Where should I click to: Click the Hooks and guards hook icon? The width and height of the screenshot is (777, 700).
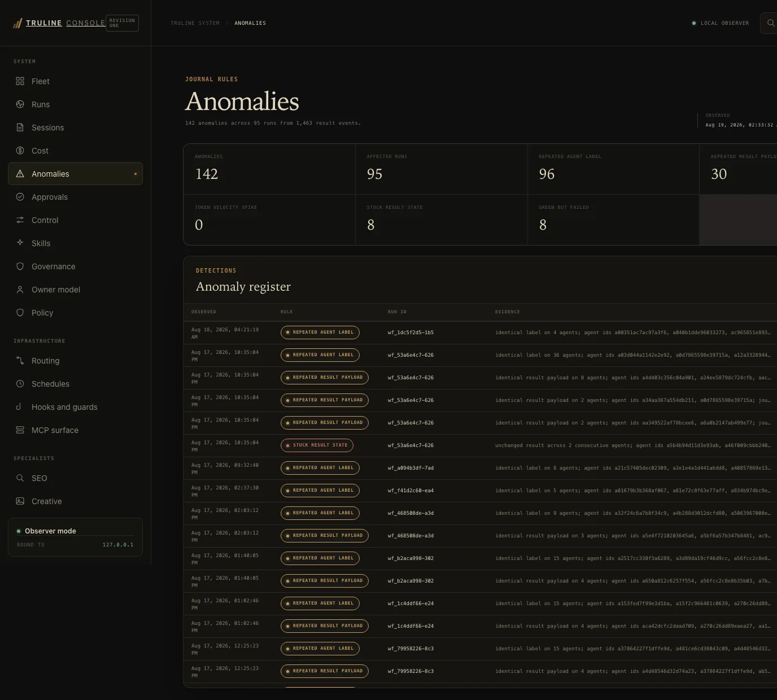click(x=19, y=407)
